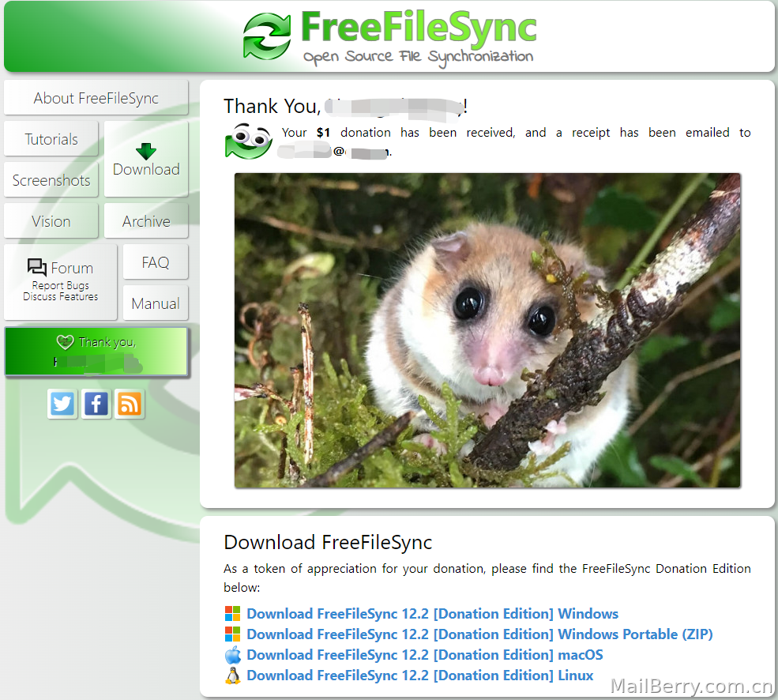Click the "Open Source File Synchronization" tagline
The image size is (778, 700).
(x=419, y=57)
